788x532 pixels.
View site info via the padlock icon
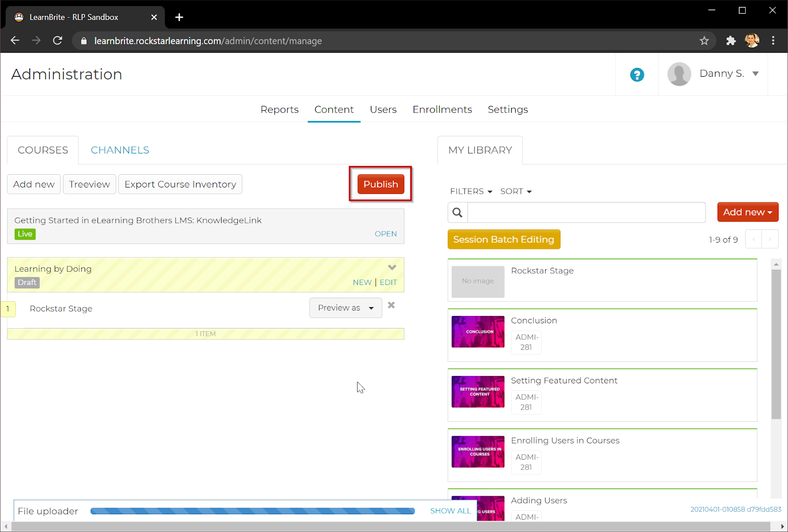(84, 41)
